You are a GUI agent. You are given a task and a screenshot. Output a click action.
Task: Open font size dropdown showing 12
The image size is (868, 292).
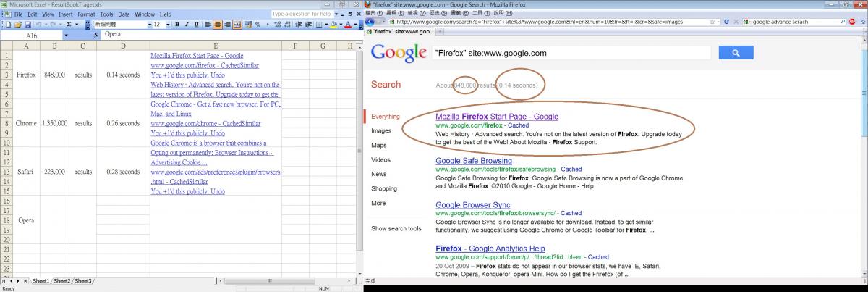coord(168,25)
